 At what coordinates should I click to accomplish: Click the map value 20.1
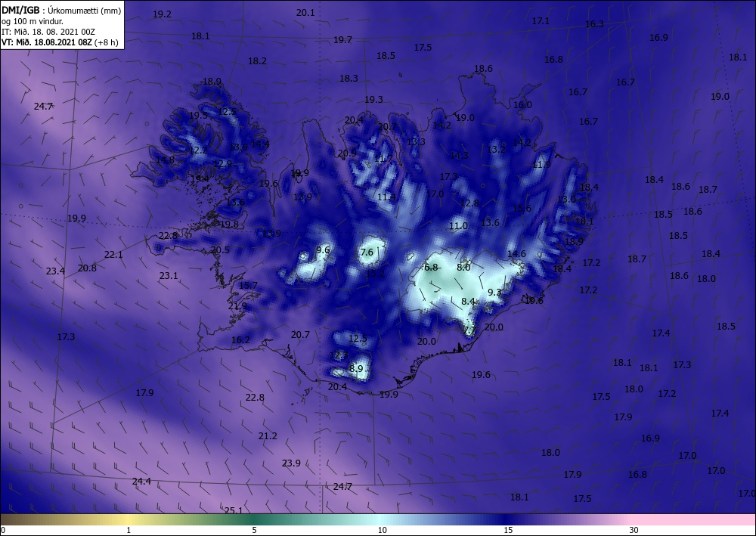point(305,13)
